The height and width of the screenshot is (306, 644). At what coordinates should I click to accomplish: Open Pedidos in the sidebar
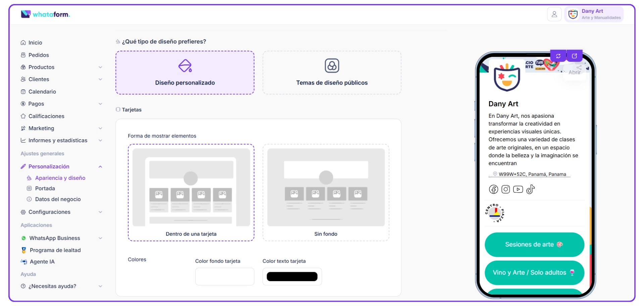coord(39,55)
